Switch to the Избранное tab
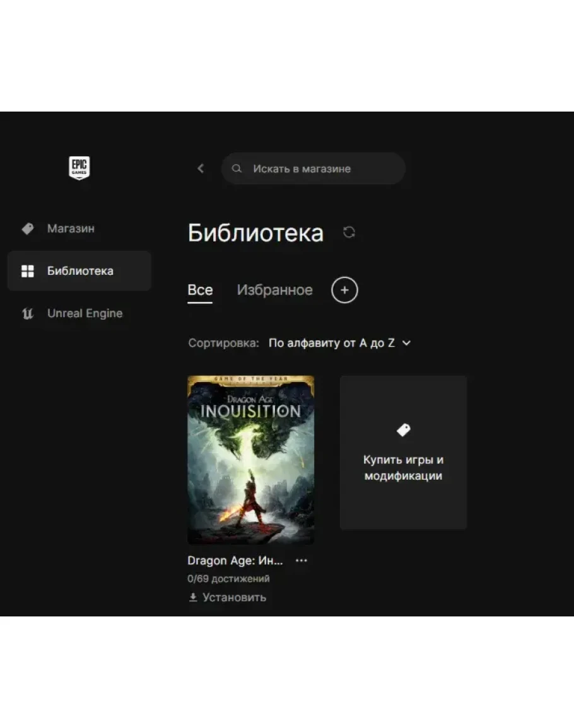 coord(274,290)
